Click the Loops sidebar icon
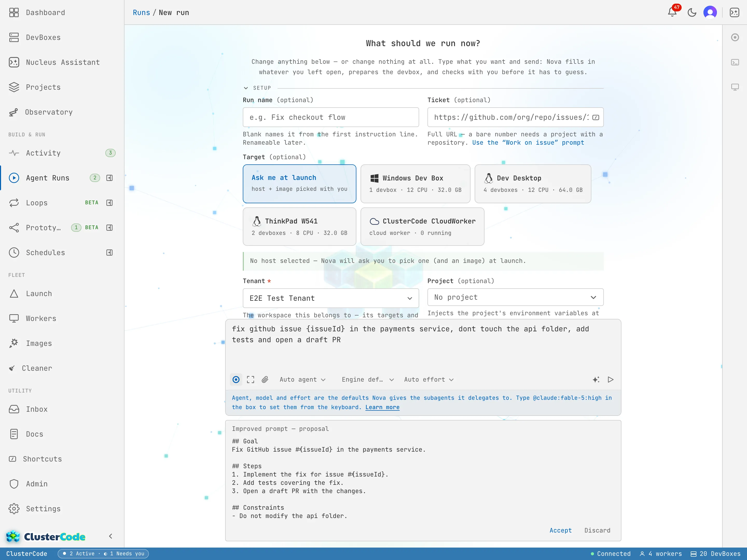 [x=14, y=203]
